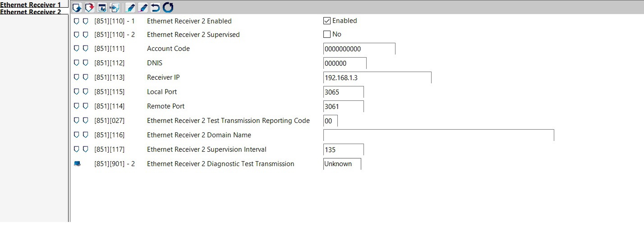The image size is (644, 244).
Task: Click the DNIS input field
Action: click(x=345, y=63)
